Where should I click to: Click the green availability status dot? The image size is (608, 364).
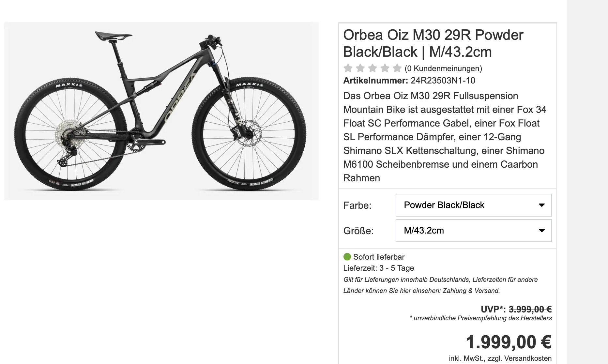[347, 257]
